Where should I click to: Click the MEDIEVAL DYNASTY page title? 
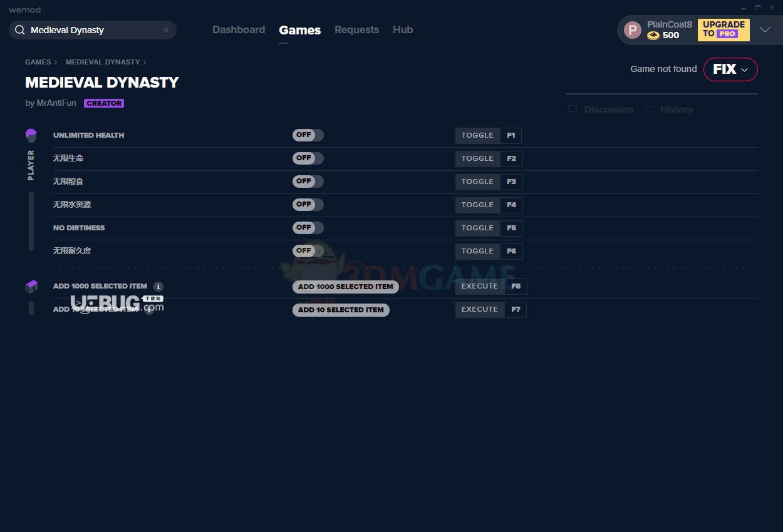pos(102,83)
